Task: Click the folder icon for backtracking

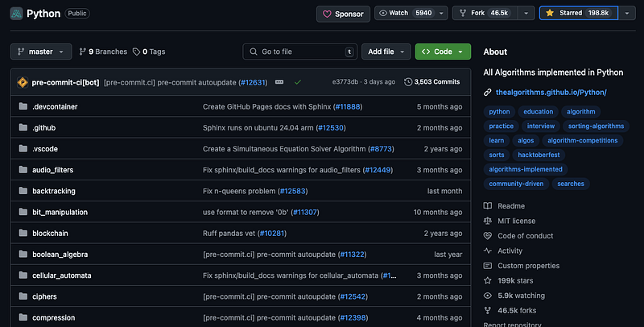Action: coord(23,191)
